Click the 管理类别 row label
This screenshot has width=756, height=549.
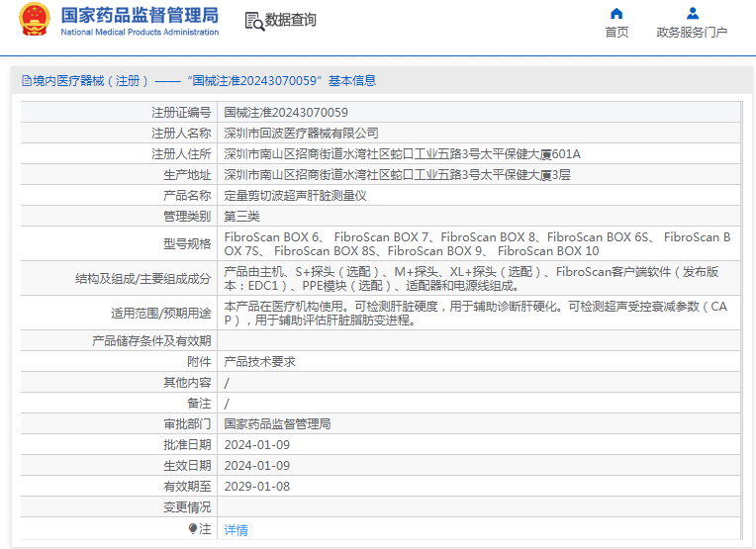pos(187,216)
